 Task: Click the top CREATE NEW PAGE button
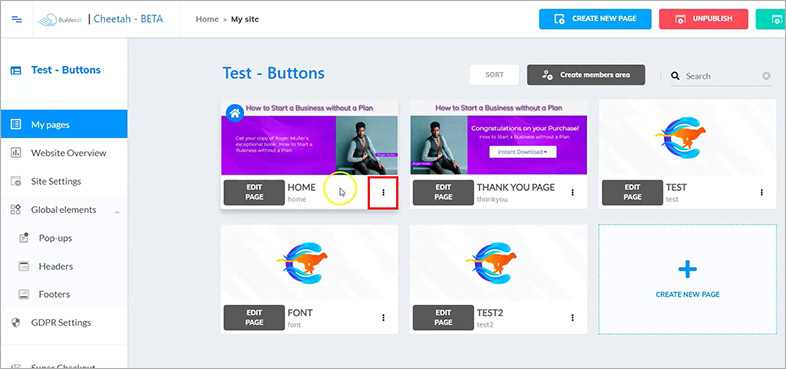tap(595, 19)
